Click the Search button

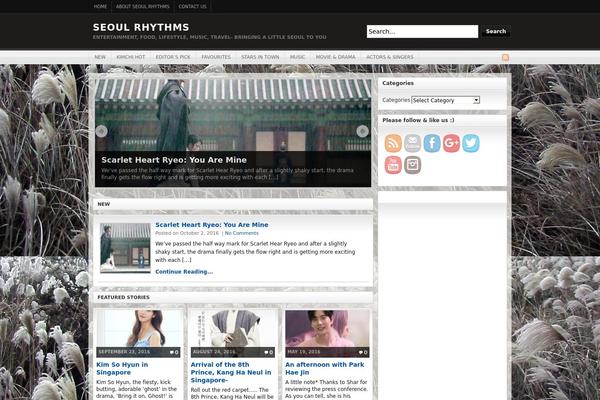pos(496,31)
